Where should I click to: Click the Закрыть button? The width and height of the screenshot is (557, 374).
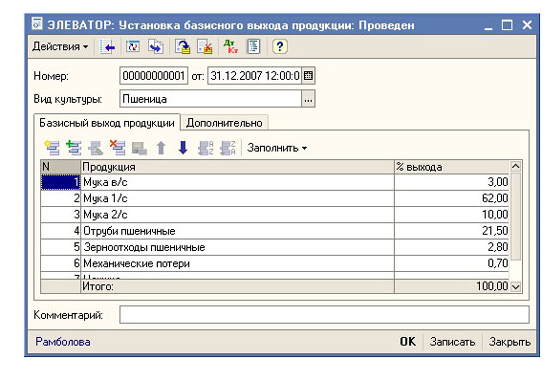510,342
